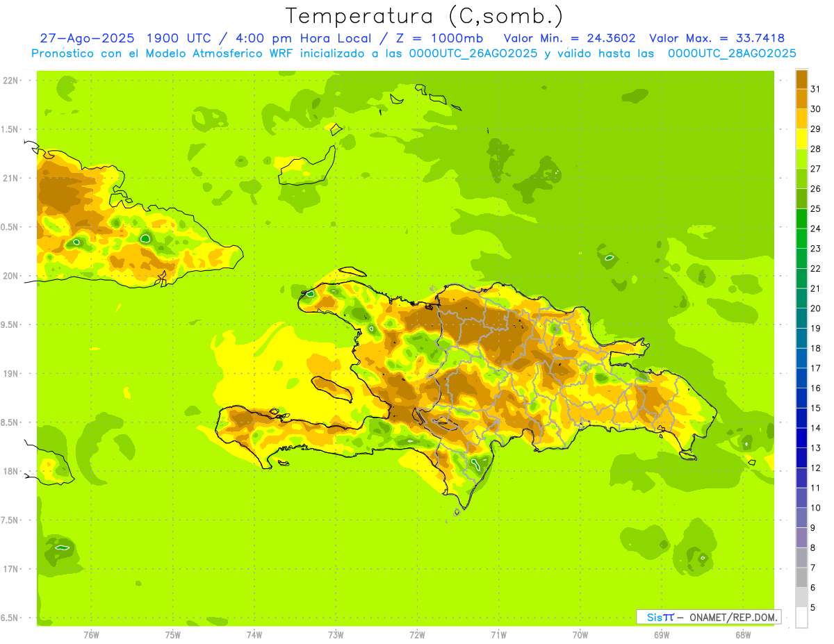
Task: Pick the legend swatch between 24 and 25
Action: click(x=801, y=218)
